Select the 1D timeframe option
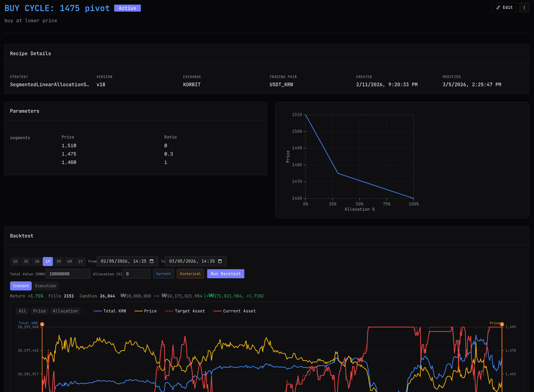This screenshot has height=392, width=534. click(x=15, y=261)
